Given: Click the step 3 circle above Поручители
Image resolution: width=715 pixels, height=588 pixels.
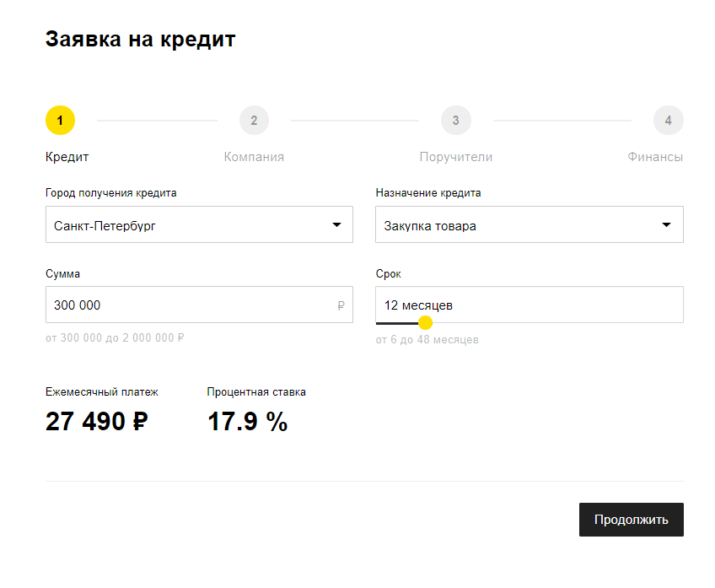Looking at the screenshot, I should [x=456, y=120].
